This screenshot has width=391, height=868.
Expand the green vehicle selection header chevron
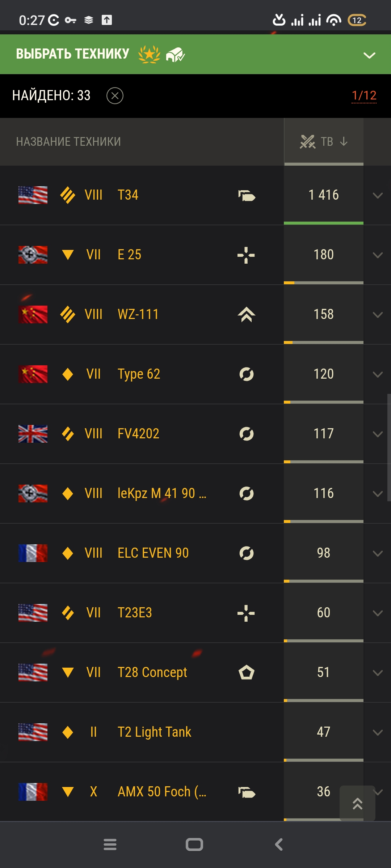369,55
